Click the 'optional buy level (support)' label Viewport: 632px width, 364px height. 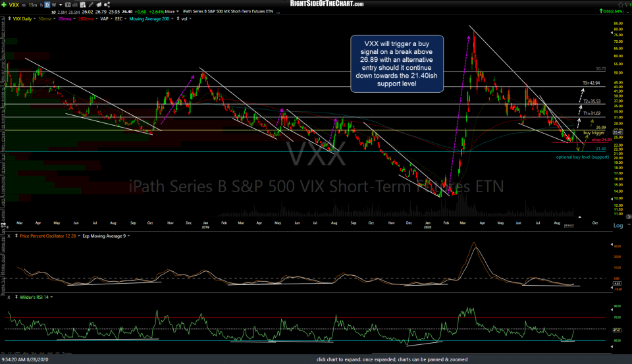coord(583,157)
